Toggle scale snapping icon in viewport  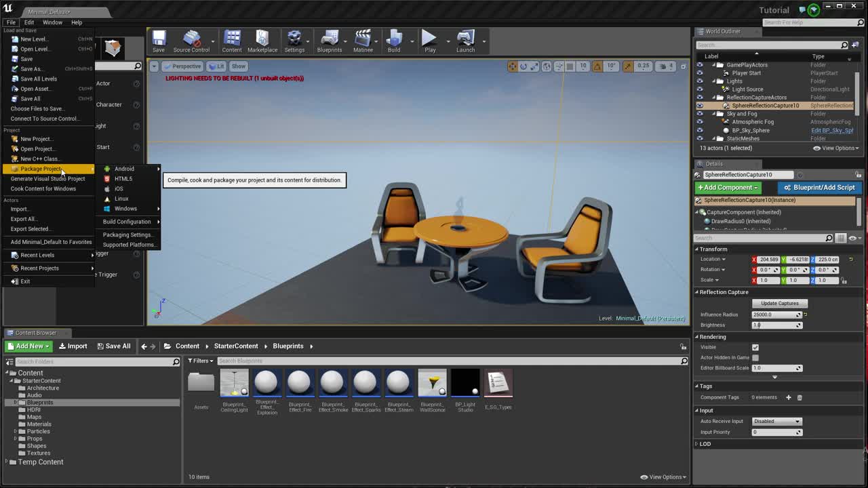click(628, 66)
